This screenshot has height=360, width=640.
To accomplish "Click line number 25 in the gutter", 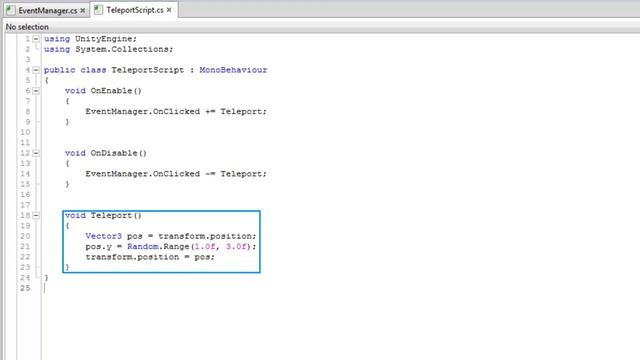I will [25, 288].
